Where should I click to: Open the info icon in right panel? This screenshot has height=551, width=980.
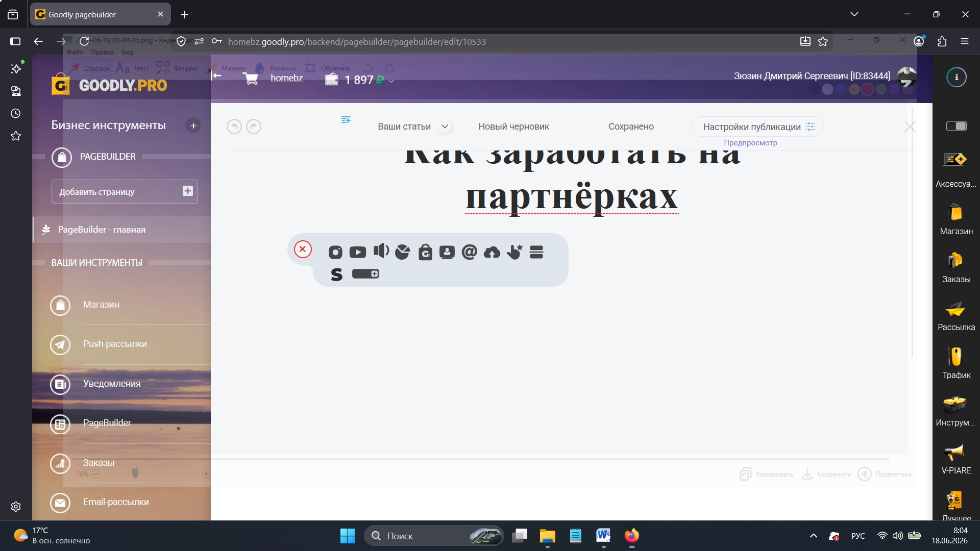click(957, 77)
